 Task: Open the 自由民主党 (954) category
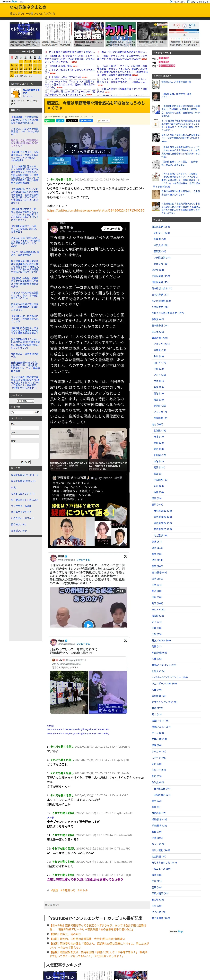(x=161, y=227)
